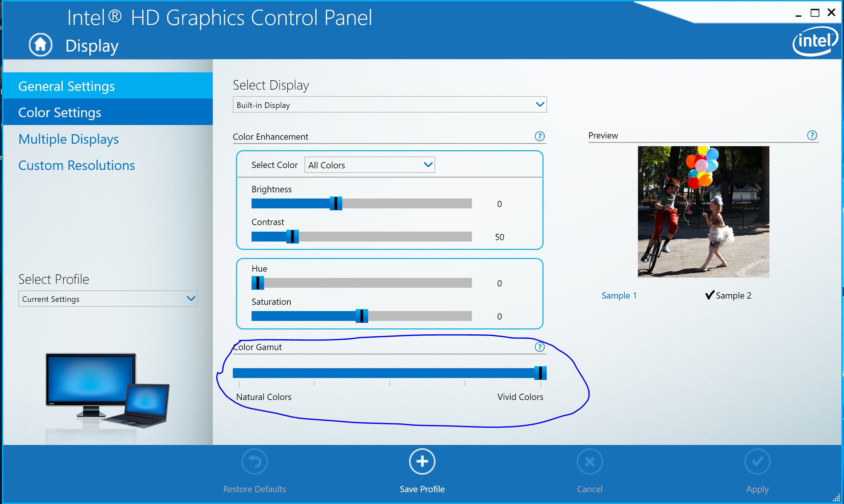Select Sample 1 preview image
This screenshot has width=844, height=504.
(x=619, y=295)
